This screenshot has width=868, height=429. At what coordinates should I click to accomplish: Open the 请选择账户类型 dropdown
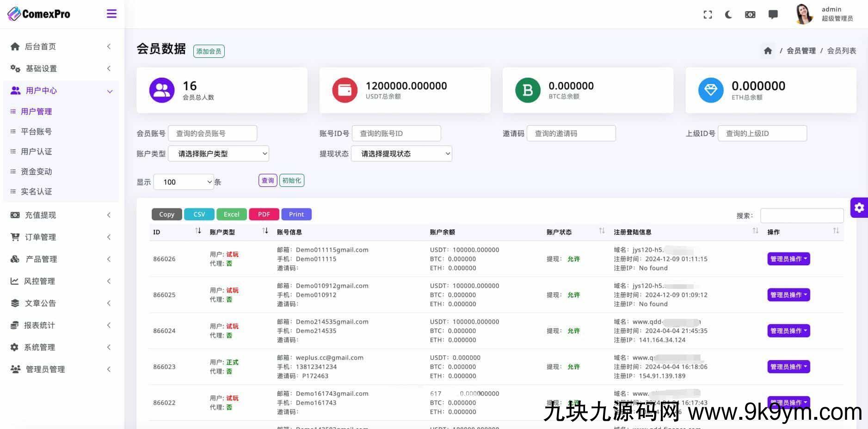(218, 153)
